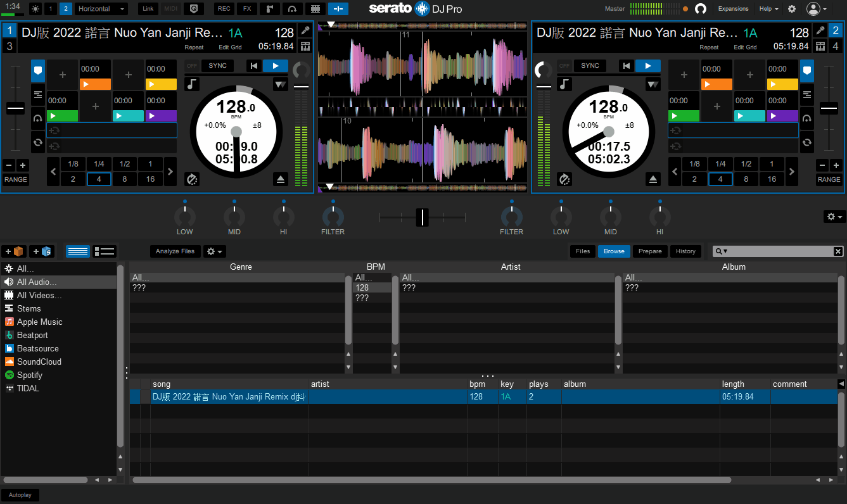Click the right deck slip mode icon

564,179
